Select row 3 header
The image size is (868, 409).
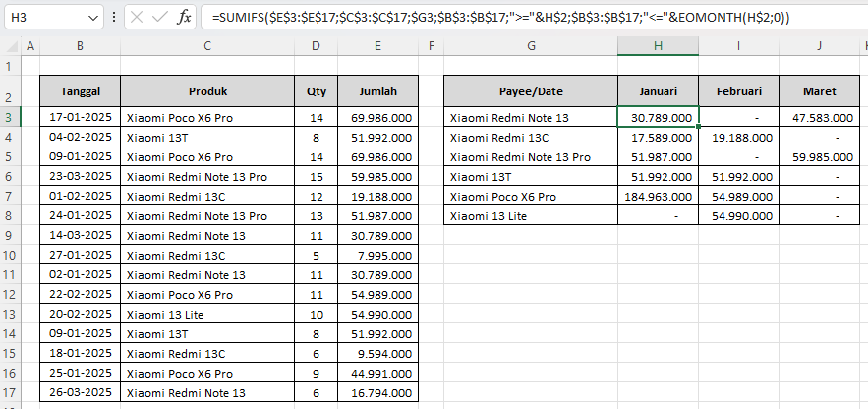click(10, 117)
